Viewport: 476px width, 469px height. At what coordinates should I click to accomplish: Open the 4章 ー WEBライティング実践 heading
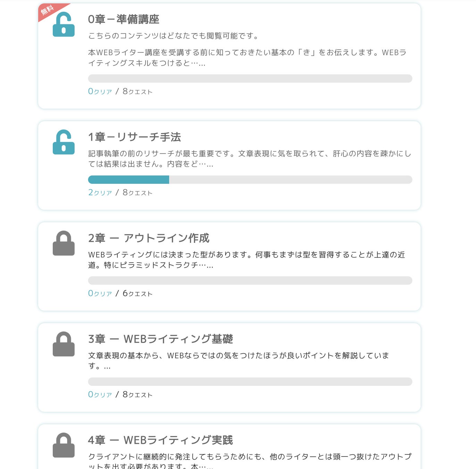pos(160,440)
